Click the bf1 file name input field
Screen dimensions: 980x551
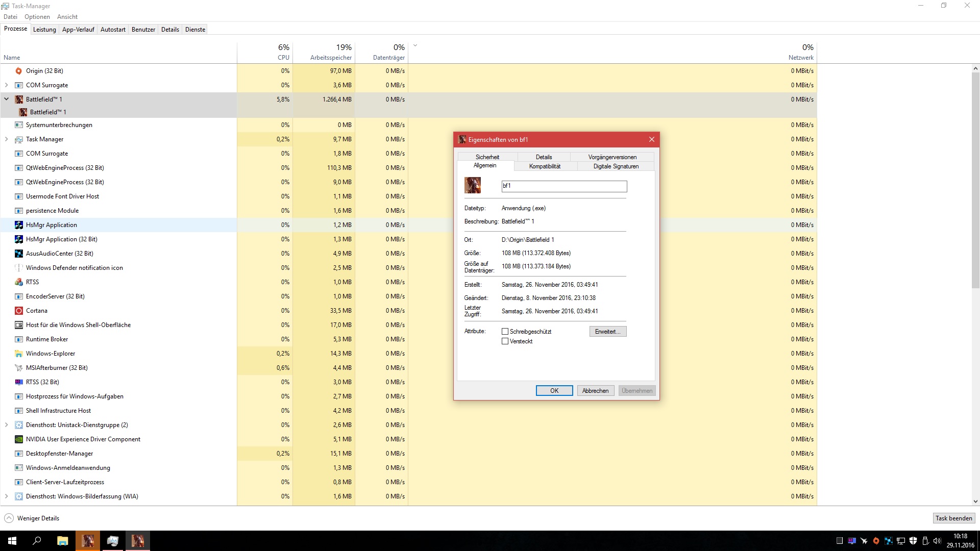pyautogui.click(x=564, y=186)
